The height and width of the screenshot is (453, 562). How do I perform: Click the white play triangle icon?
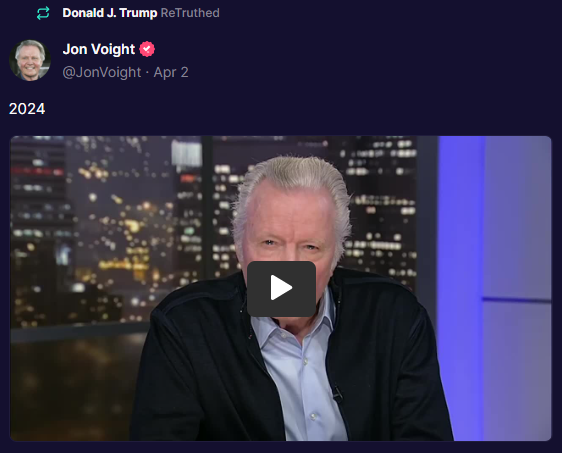[x=281, y=287]
